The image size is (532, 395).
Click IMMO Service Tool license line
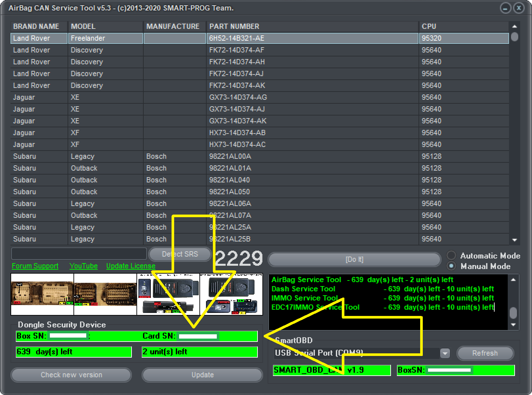pos(382,298)
